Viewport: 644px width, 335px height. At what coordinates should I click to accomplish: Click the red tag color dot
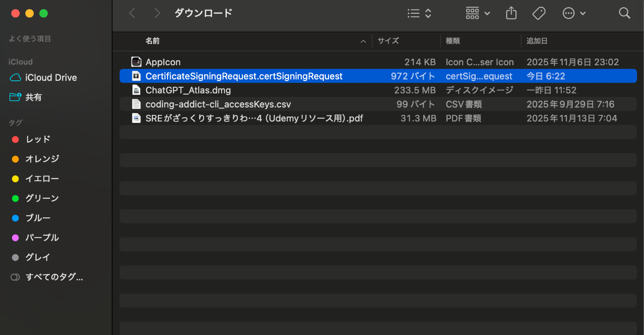coord(15,139)
